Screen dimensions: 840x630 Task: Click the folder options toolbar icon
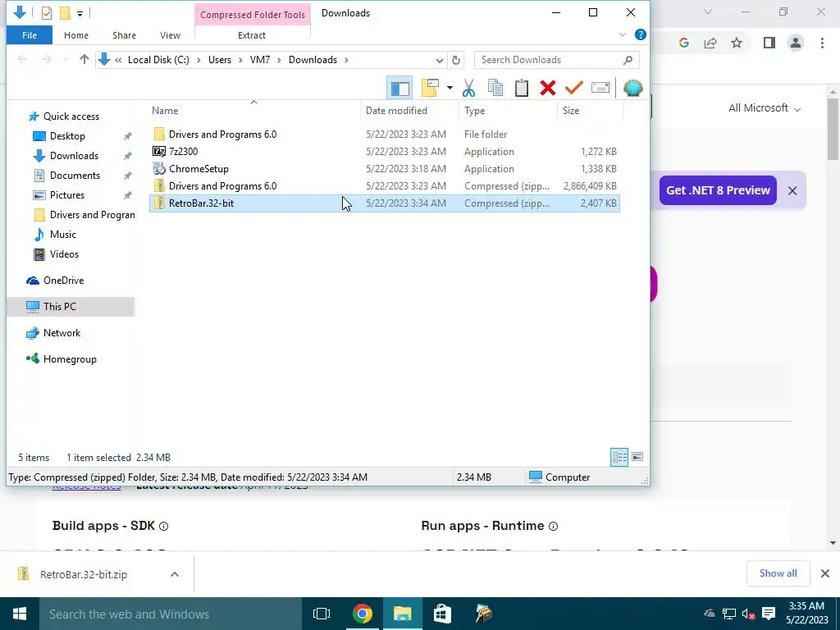tap(430, 88)
